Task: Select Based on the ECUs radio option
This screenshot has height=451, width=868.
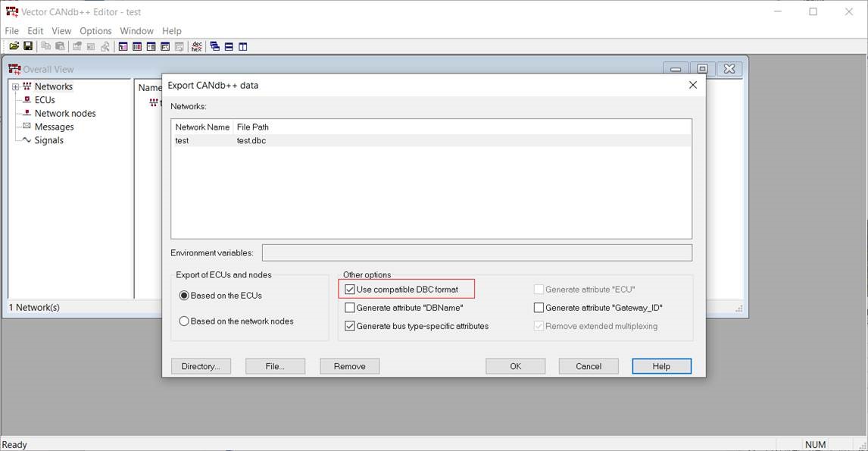Action: click(184, 296)
